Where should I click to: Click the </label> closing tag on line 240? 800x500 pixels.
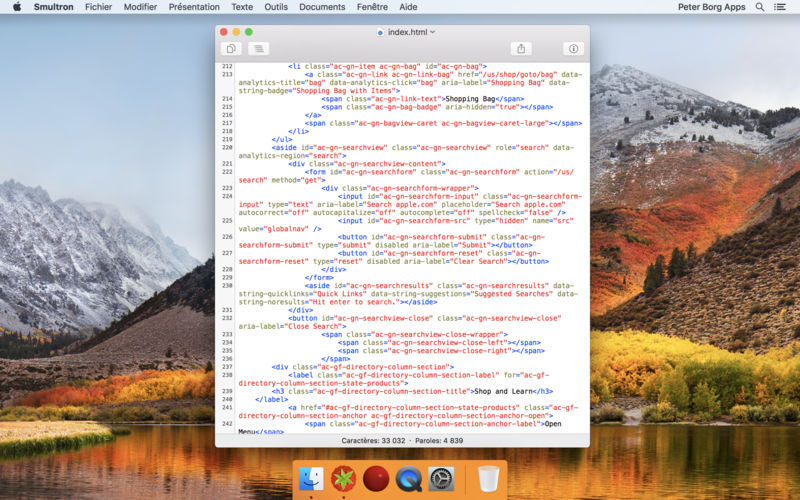[x=271, y=399]
